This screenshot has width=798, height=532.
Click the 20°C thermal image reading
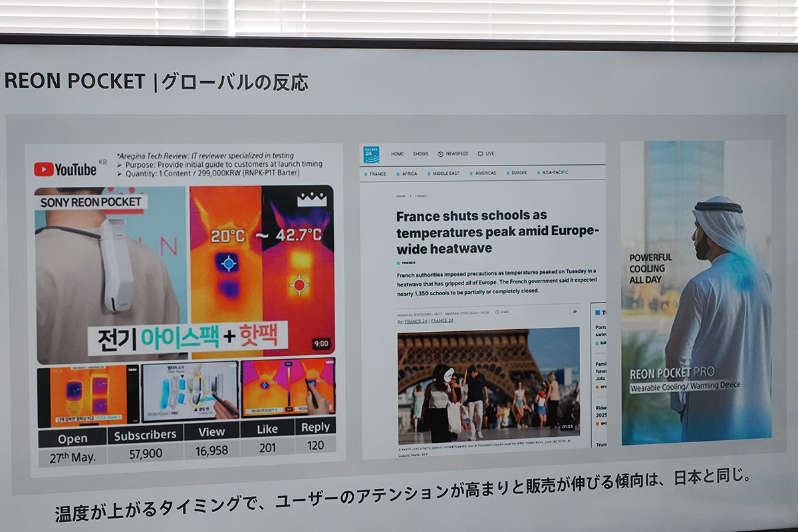tap(227, 236)
